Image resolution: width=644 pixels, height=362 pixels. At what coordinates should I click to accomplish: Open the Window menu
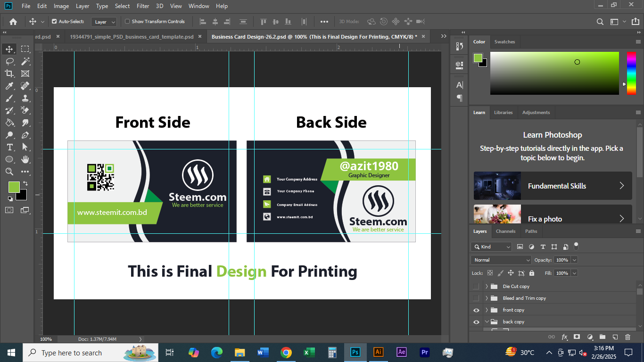[x=198, y=6]
